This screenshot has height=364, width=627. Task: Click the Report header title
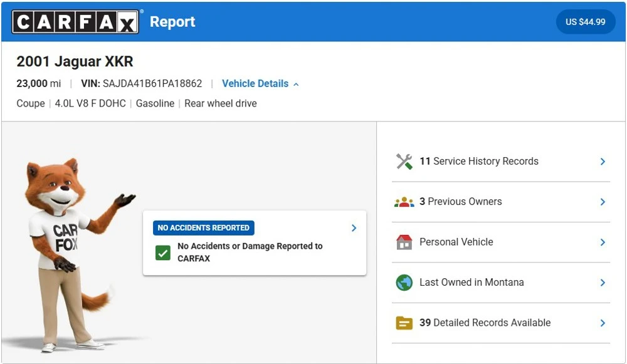click(x=172, y=21)
